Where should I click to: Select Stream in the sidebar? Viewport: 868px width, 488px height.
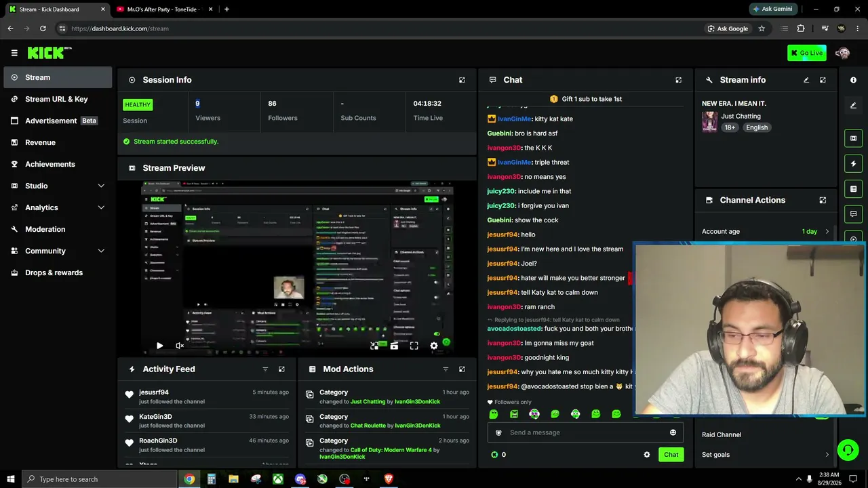coord(58,77)
